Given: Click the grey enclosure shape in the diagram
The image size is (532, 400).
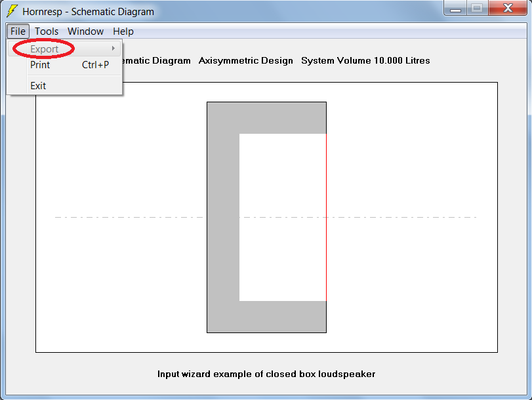Looking at the screenshot, I should (223, 217).
